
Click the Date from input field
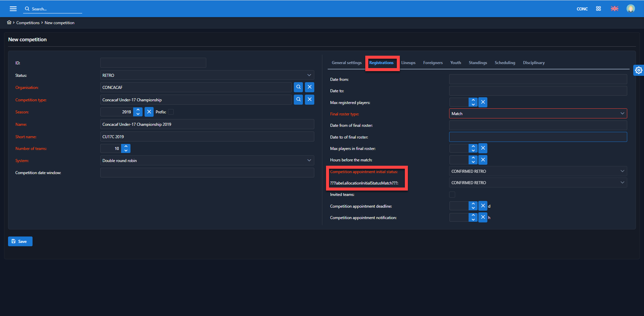tap(538, 80)
